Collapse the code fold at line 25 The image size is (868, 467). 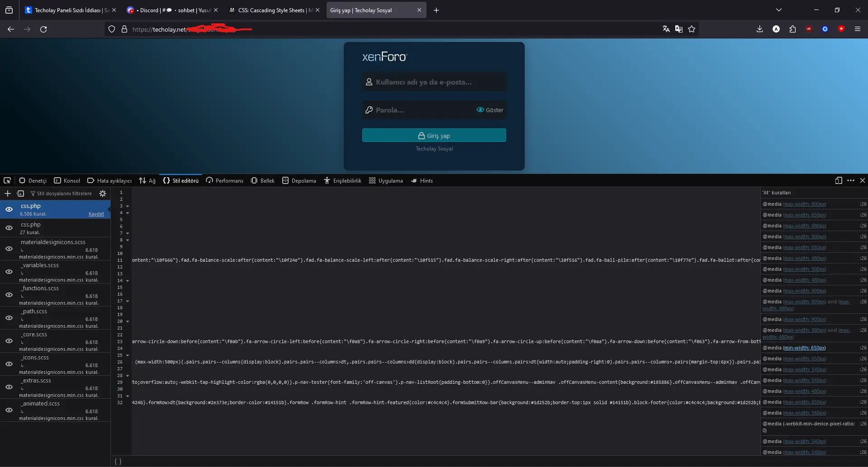pyautogui.click(x=128, y=355)
